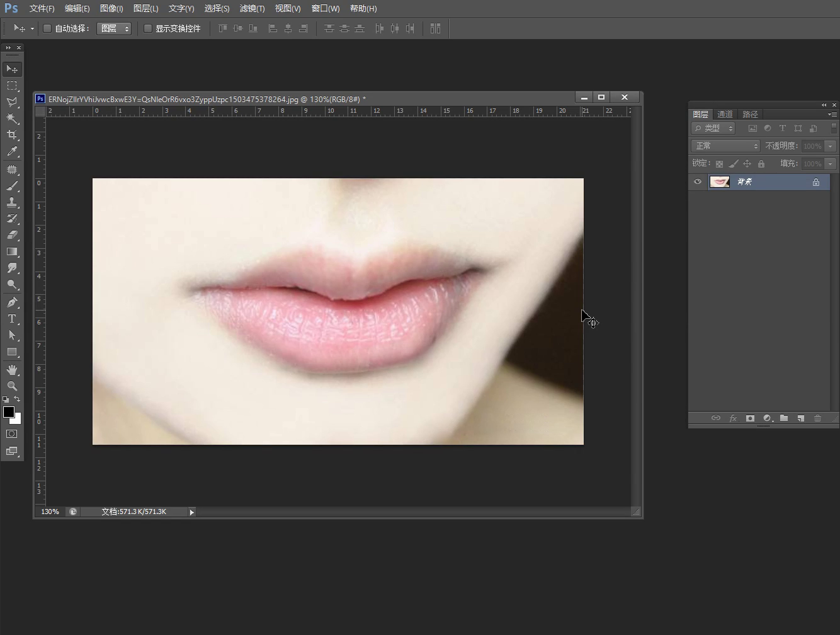This screenshot has height=635, width=840.
Task: Pick the Zoom tool in toolbox
Action: [x=12, y=386]
